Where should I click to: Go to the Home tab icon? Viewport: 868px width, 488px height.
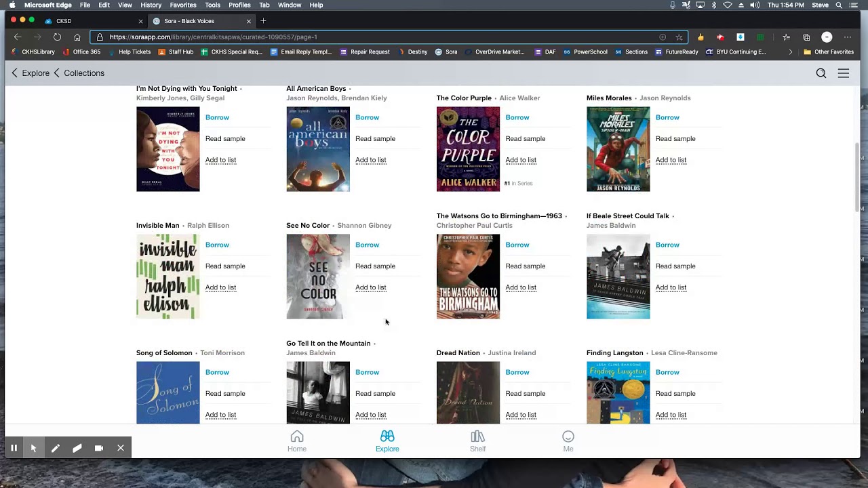point(297,436)
